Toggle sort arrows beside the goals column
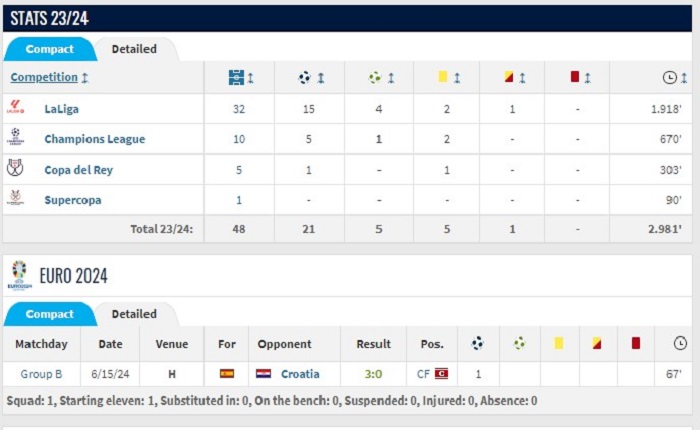The image size is (700, 430). click(x=321, y=78)
